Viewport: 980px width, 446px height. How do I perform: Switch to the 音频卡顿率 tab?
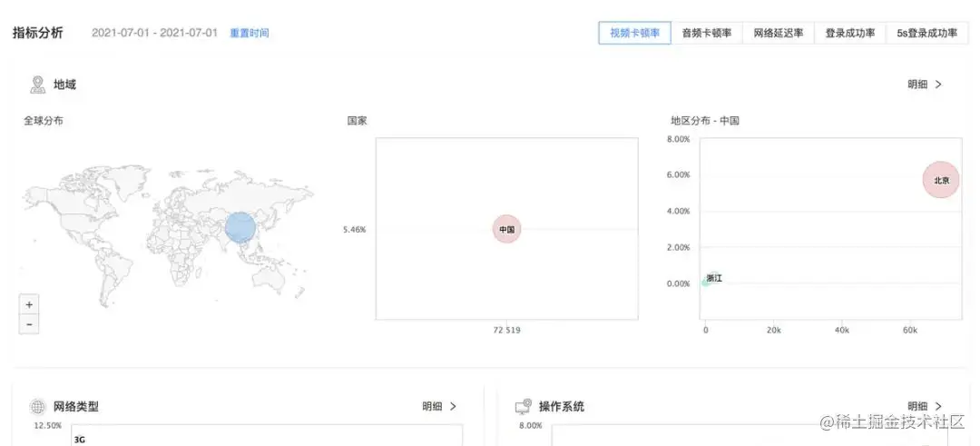click(707, 33)
